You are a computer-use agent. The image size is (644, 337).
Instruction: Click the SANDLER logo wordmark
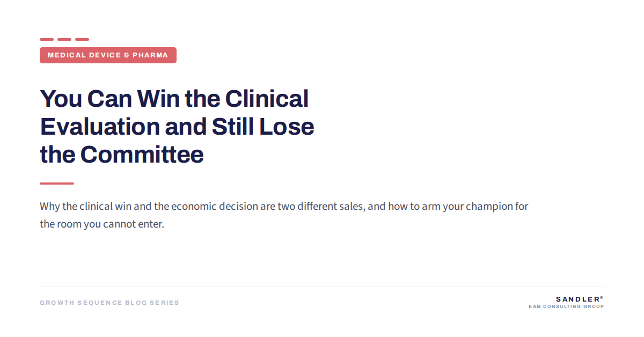click(577, 299)
